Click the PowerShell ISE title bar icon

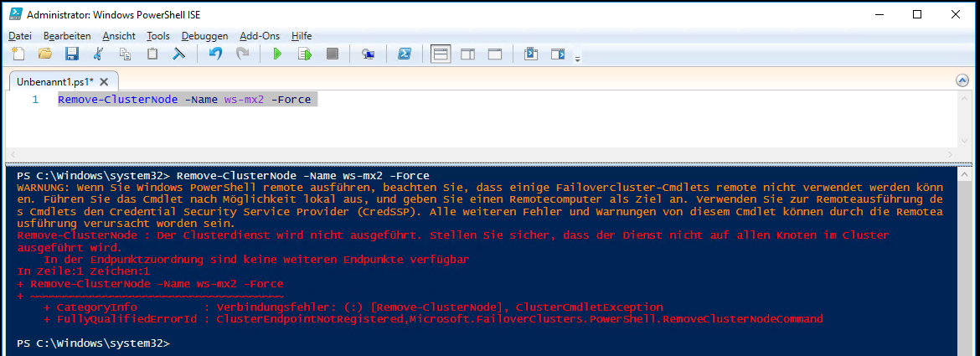pos(16,14)
